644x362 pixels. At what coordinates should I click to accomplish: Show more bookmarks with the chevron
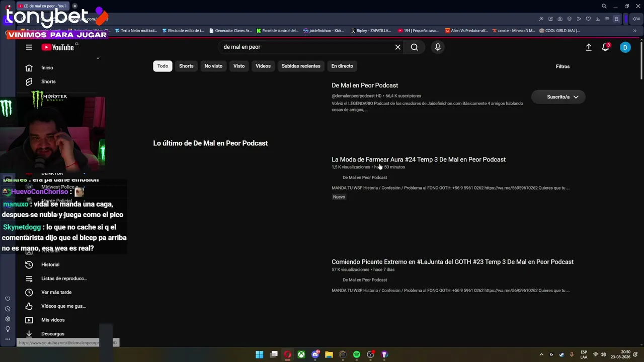point(634,31)
